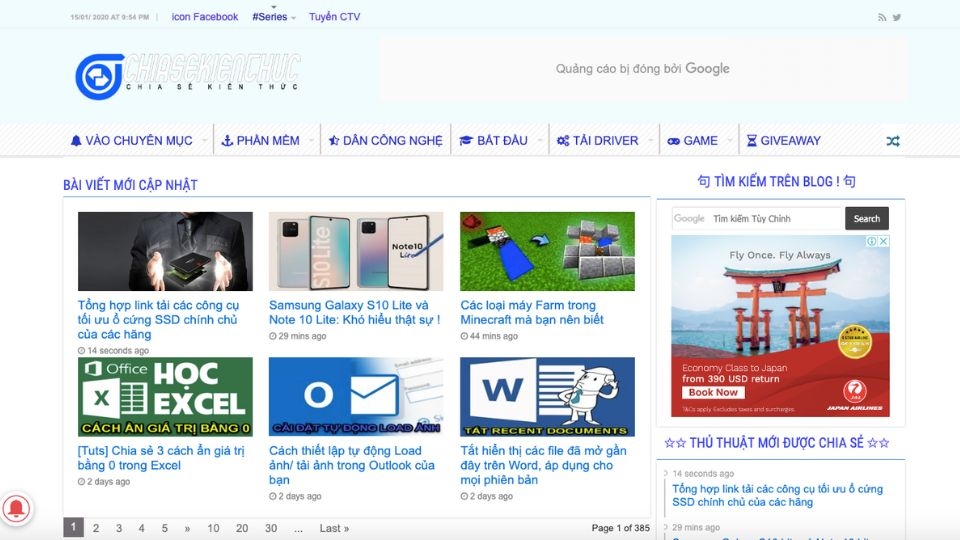Click the gamepad icon beside Game
Image resolution: width=960 pixels, height=540 pixels.
(x=673, y=141)
